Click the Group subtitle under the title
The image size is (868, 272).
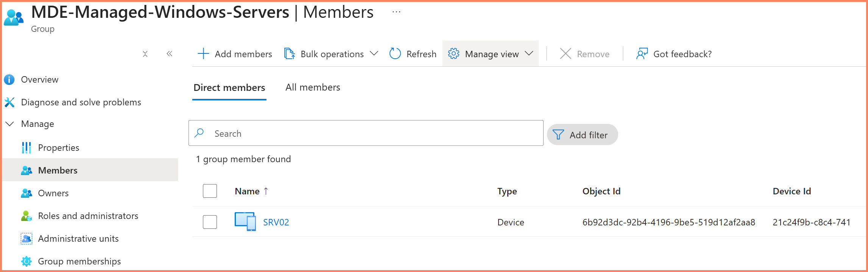pyautogui.click(x=43, y=29)
